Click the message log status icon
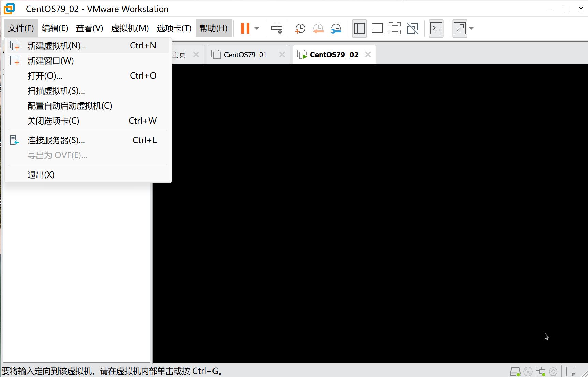 click(x=571, y=372)
